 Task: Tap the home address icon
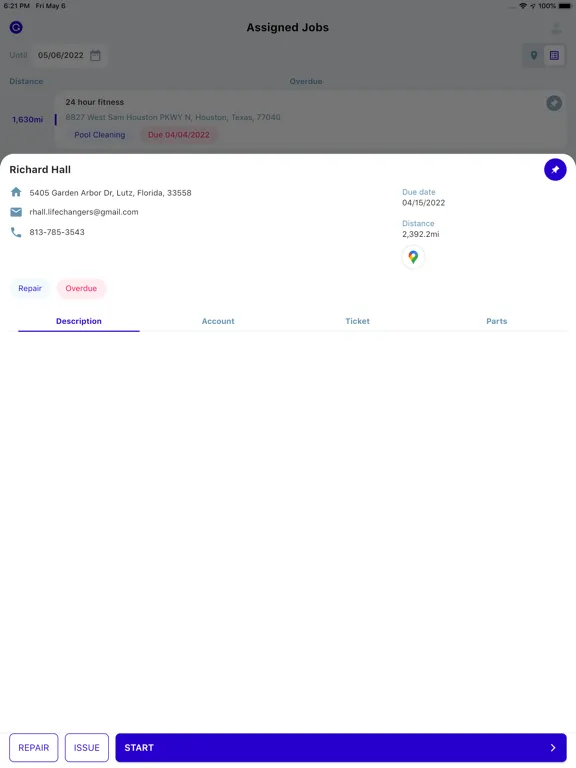(x=16, y=192)
